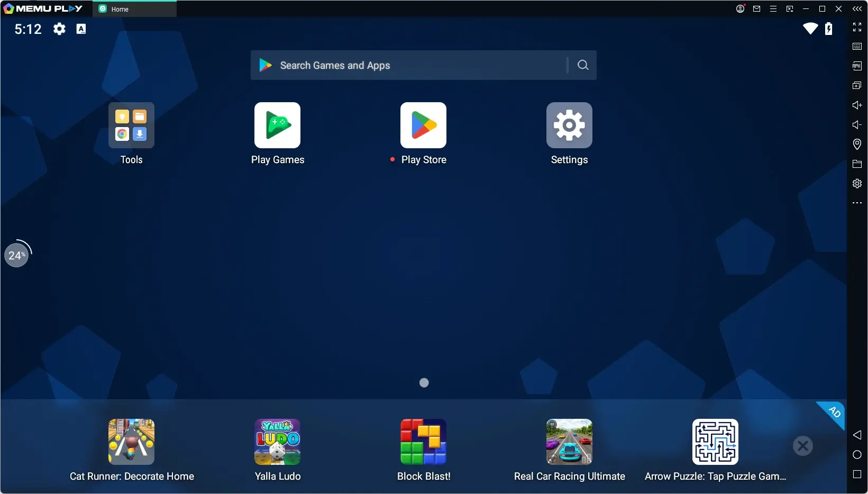Image resolution: width=868 pixels, height=494 pixels.
Task: Click the keyboard input 'A' status icon
Action: coord(81,29)
